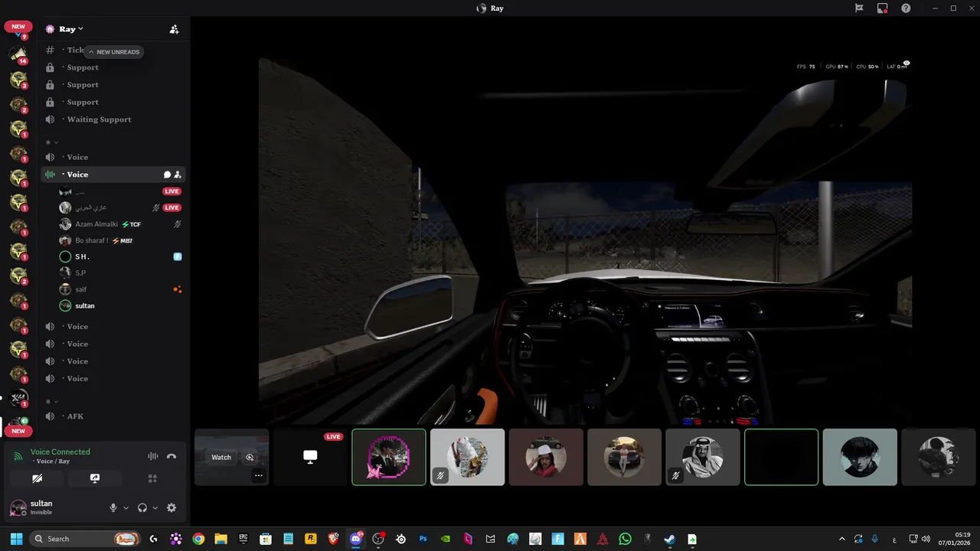Open headphone output options arrow
Image resolution: width=980 pixels, height=551 pixels.
(155, 507)
